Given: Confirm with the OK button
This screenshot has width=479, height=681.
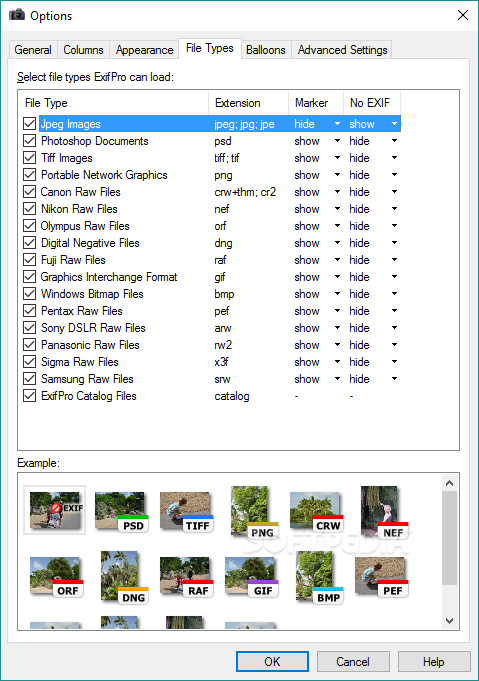Looking at the screenshot, I should click(x=272, y=661).
